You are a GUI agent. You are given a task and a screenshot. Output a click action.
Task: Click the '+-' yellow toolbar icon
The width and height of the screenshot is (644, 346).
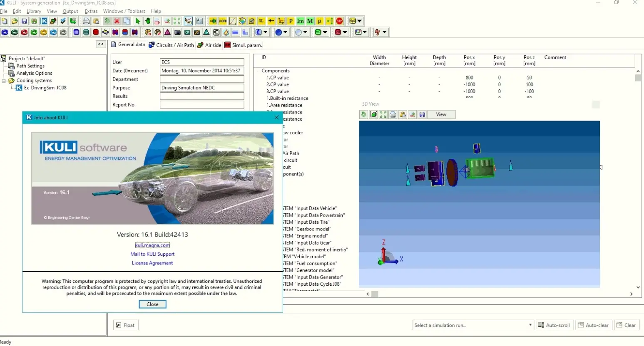click(x=271, y=21)
